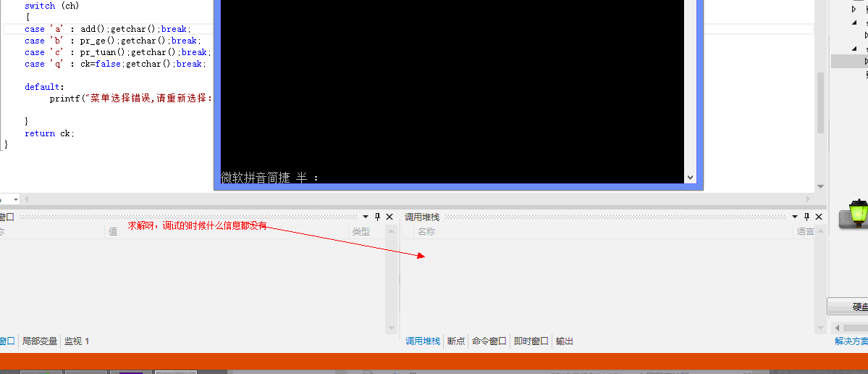Viewport: 868px width, 374px height.
Task: Pin the watch window panel on the left
Action: coord(378,217)
